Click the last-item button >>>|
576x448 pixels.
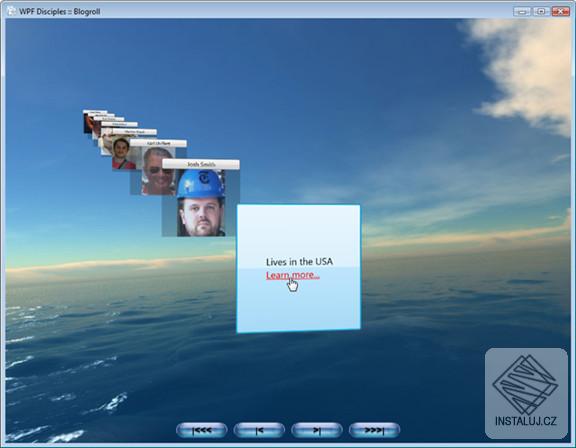pyautogui.click(x=374, y=430)
